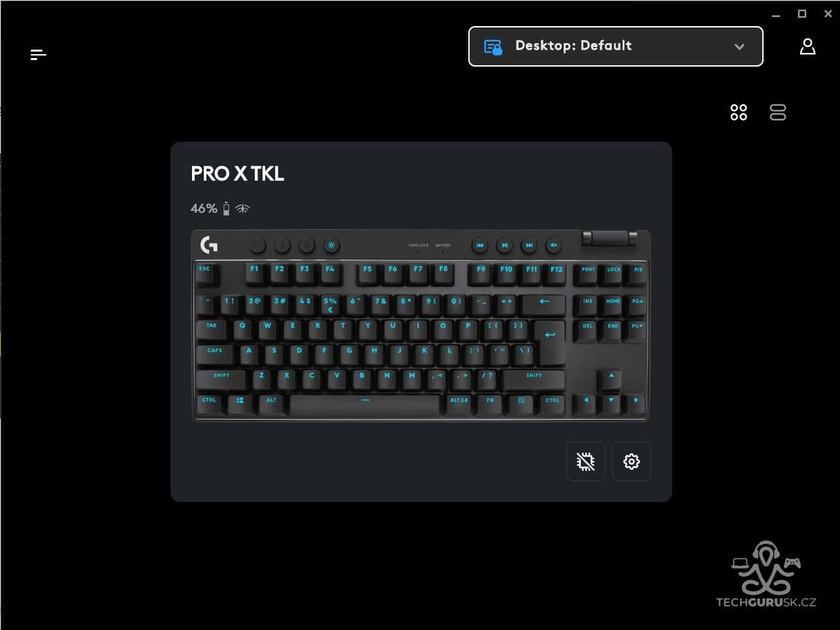Image resolution: width=840 pixels, height=630 pixels.
Task: Open on-board memory mode chip icon
Action: [x=586, y=462]
